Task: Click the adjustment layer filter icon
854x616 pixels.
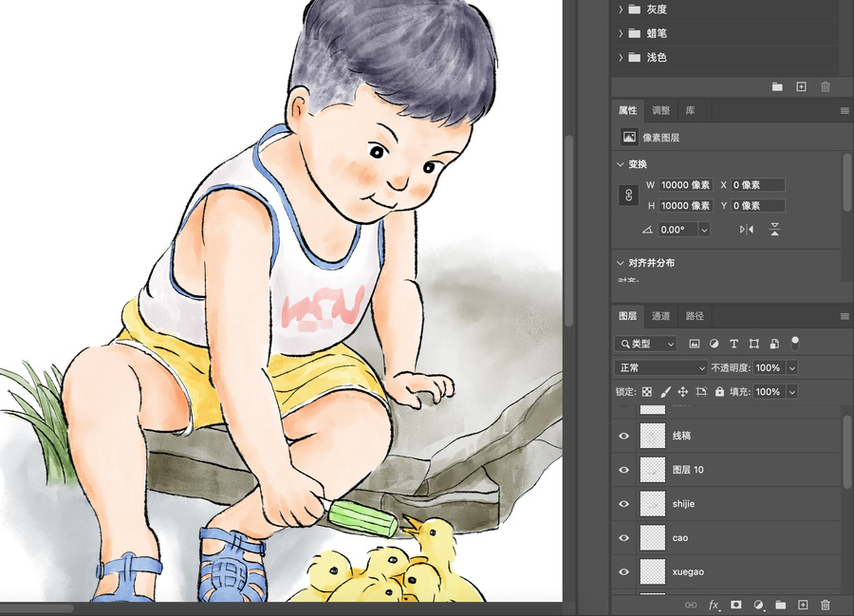Action: click(714, 344)
